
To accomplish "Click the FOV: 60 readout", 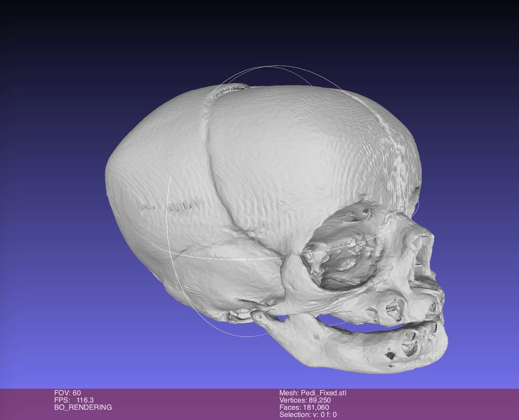I will point(68,393).
